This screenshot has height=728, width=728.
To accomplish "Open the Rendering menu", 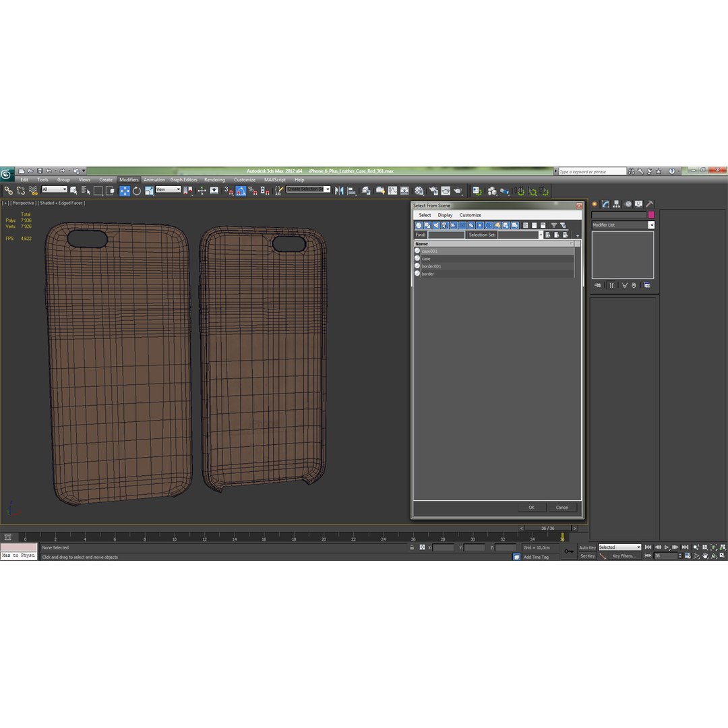I will click(x=214, y=180).
